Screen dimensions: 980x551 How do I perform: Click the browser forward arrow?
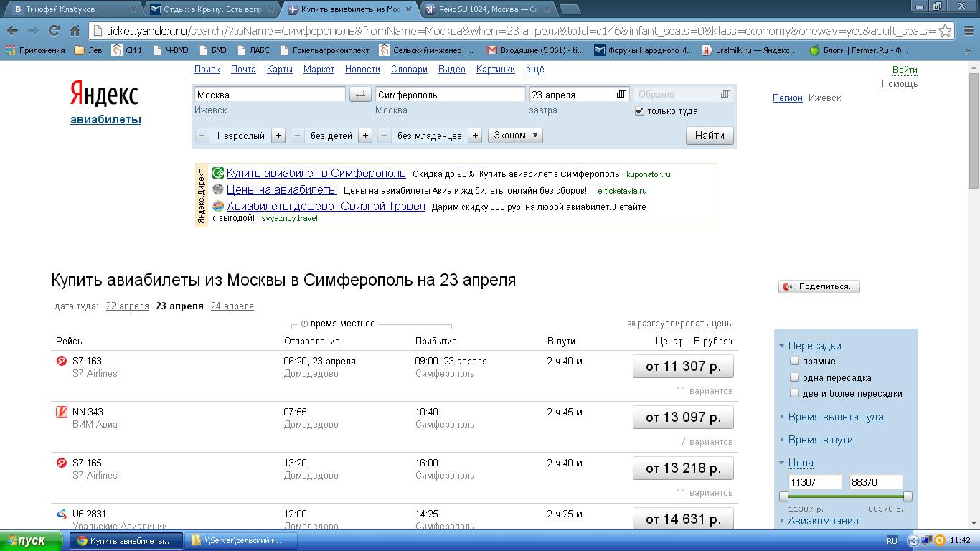click(x=33, y=31)
